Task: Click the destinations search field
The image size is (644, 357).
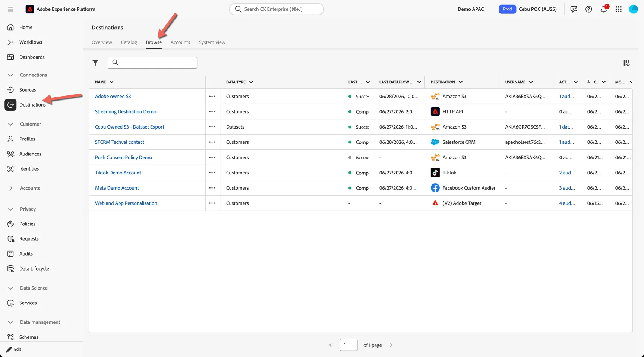Action: [x=152, y=63]
